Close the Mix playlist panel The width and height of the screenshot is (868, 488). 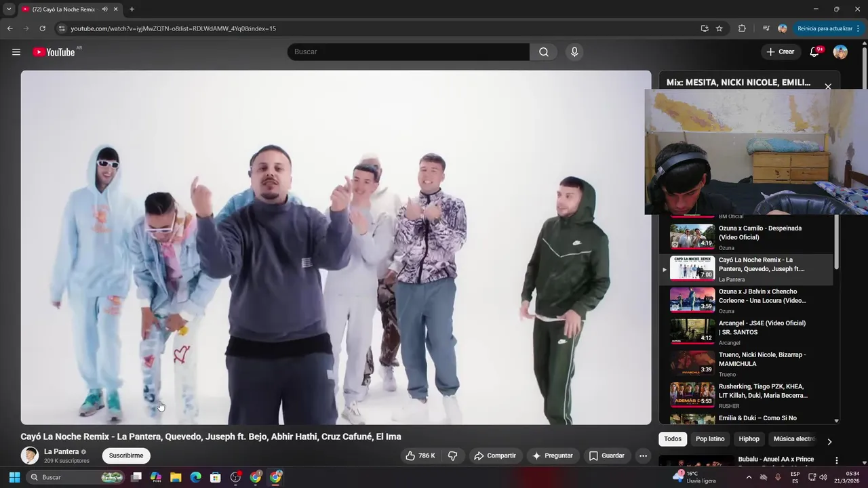point(828,87)
